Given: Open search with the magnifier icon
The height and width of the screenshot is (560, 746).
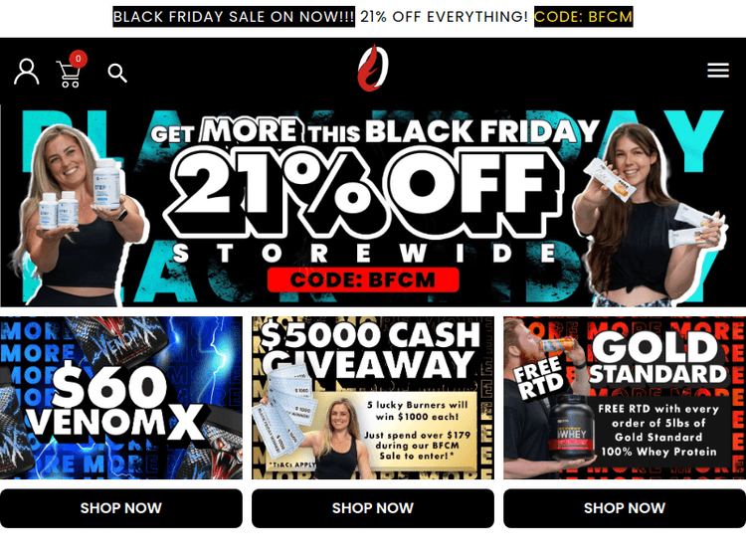Looking at the screenshot, I should coord(117,74).
